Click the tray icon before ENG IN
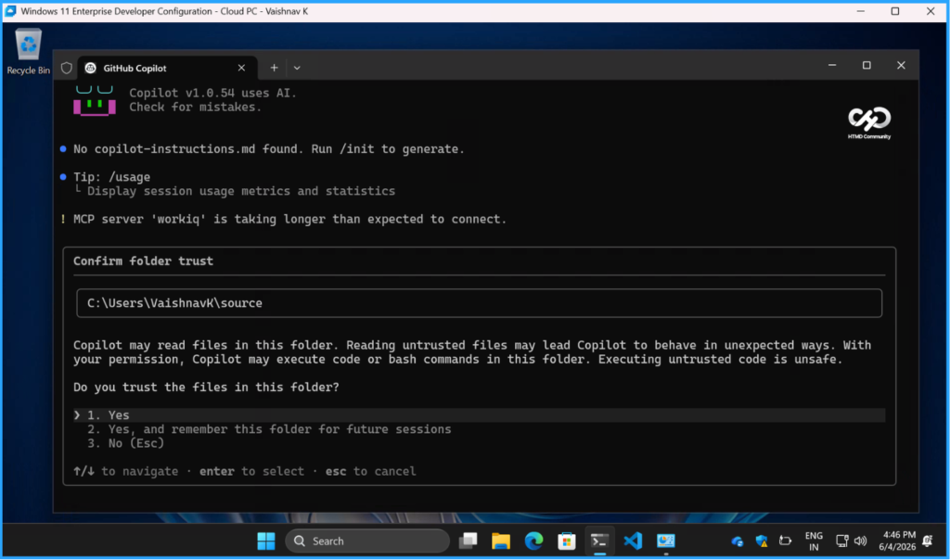This screenshot has width=950, height=560. pos(785,541)
